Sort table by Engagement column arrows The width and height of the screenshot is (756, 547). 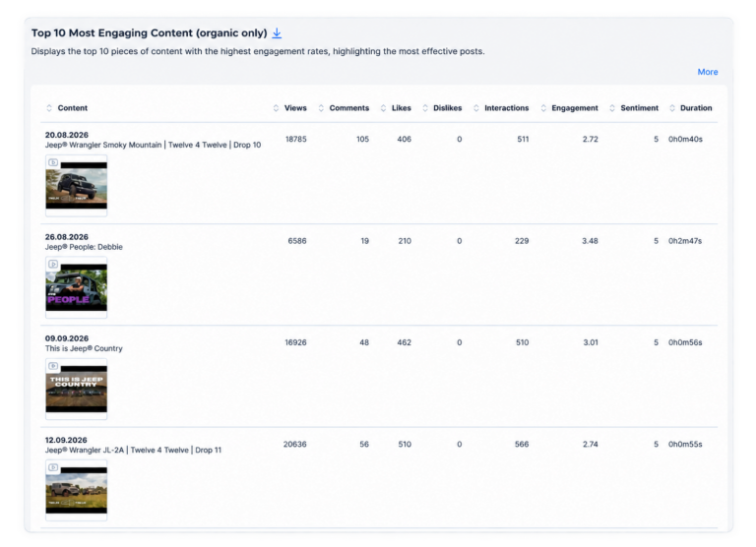click(x=543, y=108)
